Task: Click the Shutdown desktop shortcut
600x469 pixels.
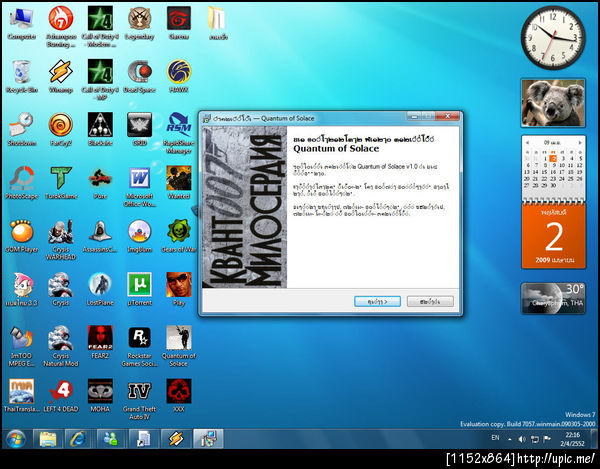Action: (21, 130)
